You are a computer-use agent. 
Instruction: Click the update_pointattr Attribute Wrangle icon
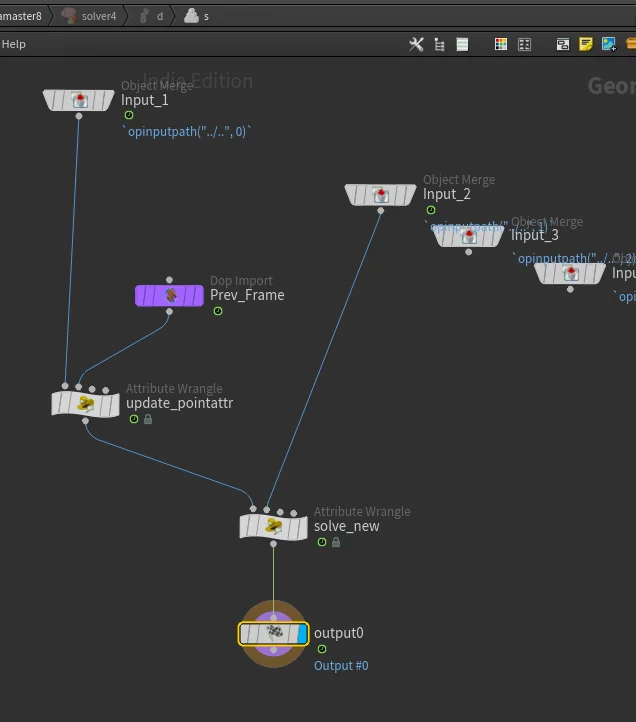coord(86,404)
